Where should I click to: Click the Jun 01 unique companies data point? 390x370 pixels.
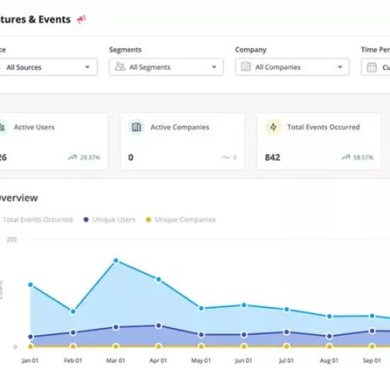[244, 346]
